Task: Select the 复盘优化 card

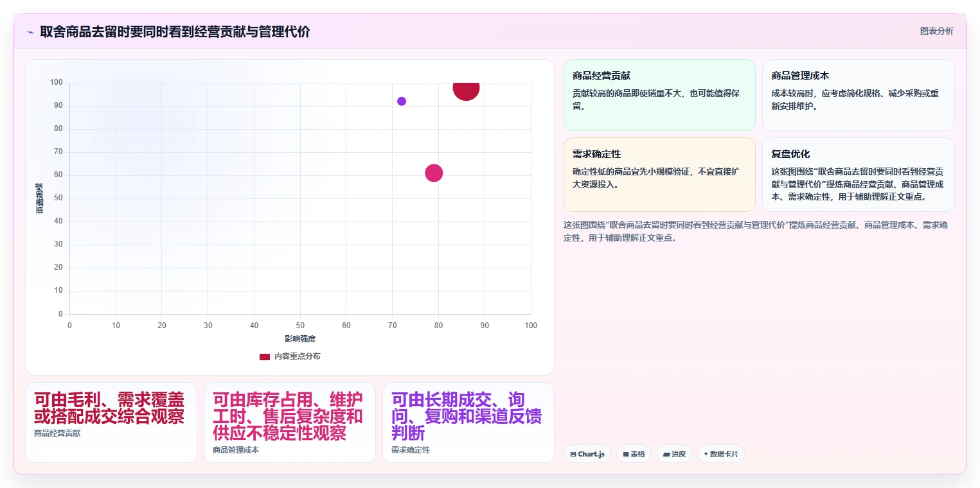Action: point(858,174)
